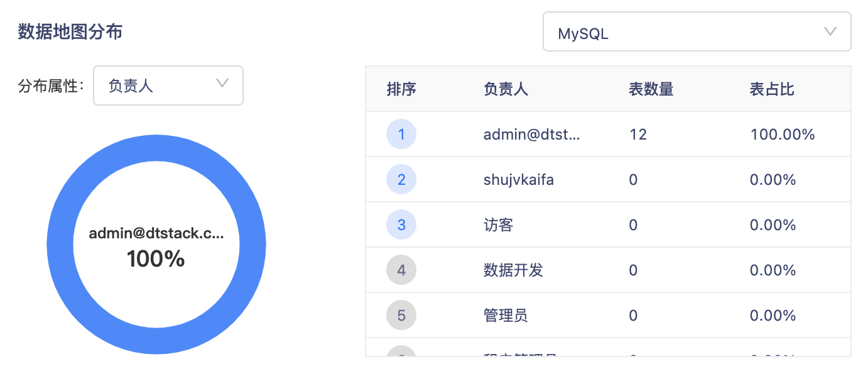Select the shujvkaifa owner row
868x371 pixels.
click(x=519, y=180)
